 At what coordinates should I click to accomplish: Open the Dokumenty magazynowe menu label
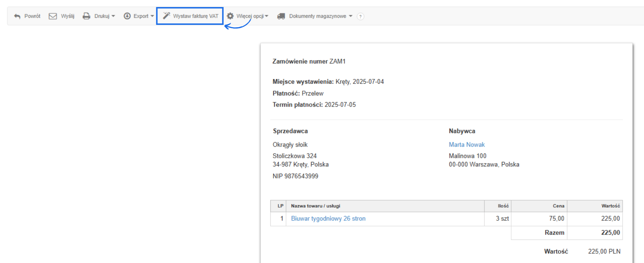coord(317,16)
